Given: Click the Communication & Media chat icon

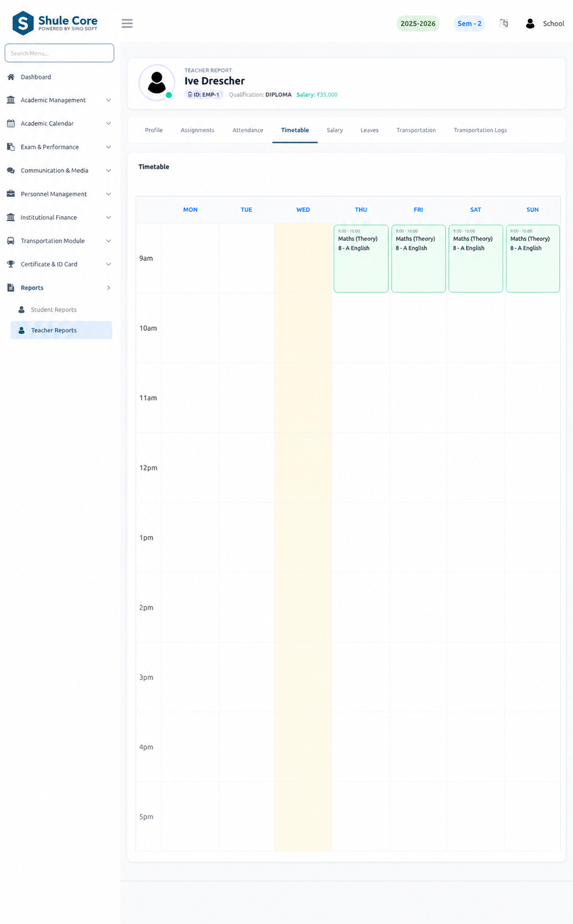Looking at the screenshot, I should tap(10, 170).
